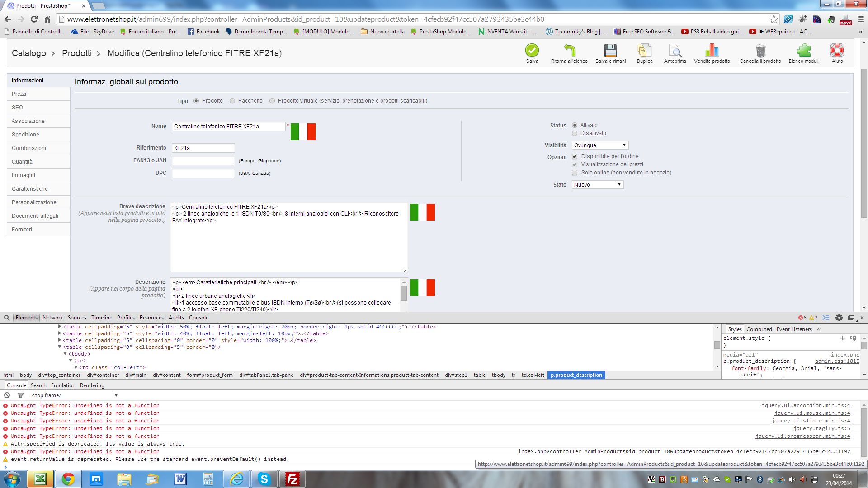Click Cancella il prodotto trash icon
868x488 pixels.
[x=760, y=50]
